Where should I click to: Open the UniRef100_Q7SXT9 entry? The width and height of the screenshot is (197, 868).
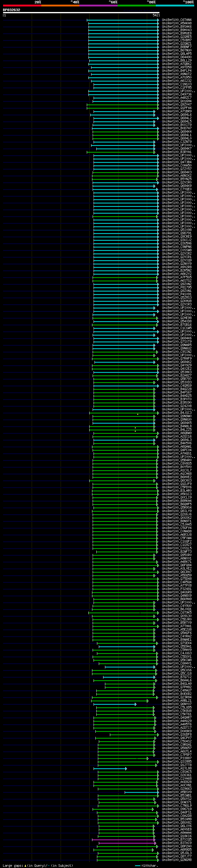click(177, 342)
